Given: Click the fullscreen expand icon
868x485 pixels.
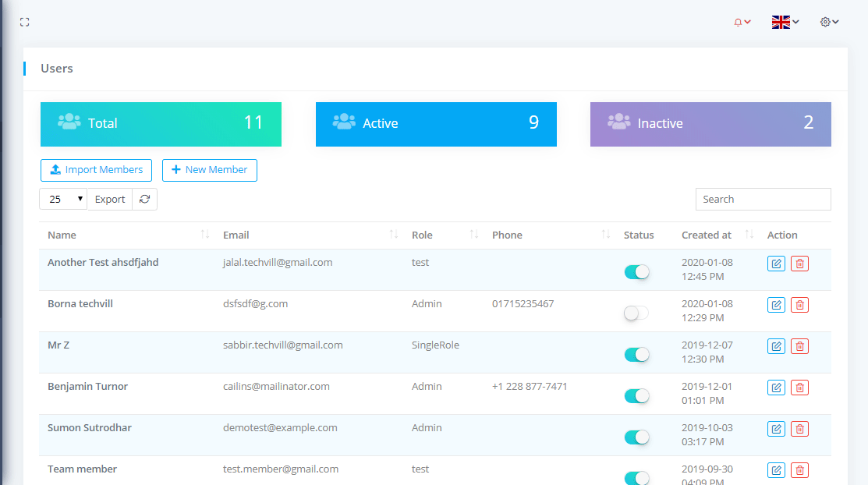Looking at the screenshot, I should pos(24,23).
